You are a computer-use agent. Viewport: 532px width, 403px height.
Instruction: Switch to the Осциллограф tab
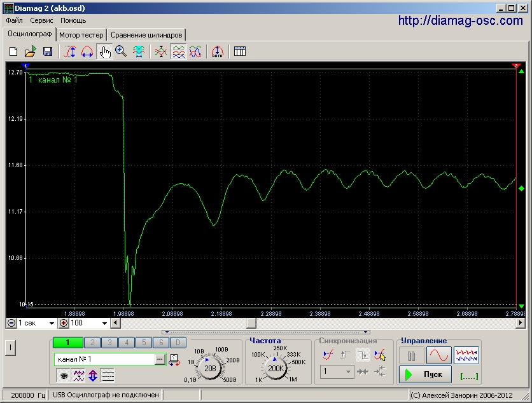[x=29, y=34]
